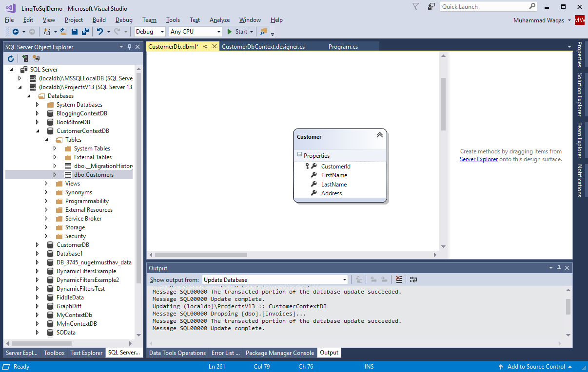588x372 pixels.
Task: Select the BookStoreDB database
Action: click(73, 122)
